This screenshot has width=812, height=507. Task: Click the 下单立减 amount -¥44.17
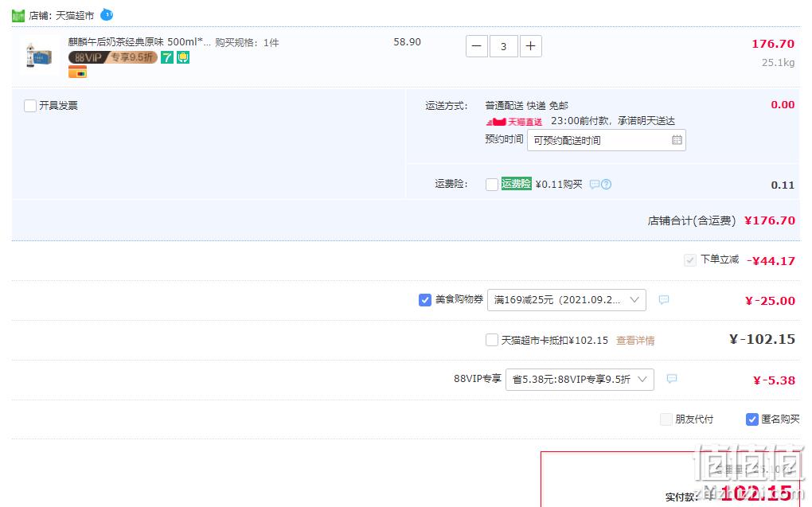pyautogui.click(x=771, y=261)
